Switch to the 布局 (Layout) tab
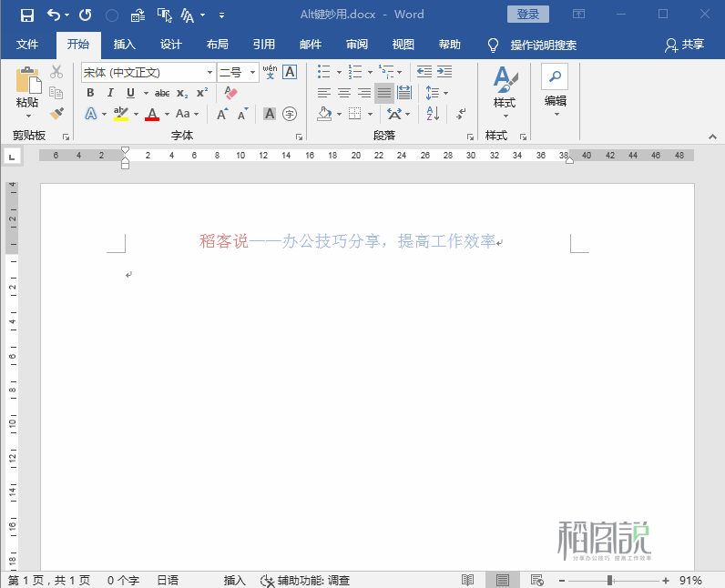Image resolution: width=725 pixels, height=588 pixels. pyautogui.click(x=218, y=45)
